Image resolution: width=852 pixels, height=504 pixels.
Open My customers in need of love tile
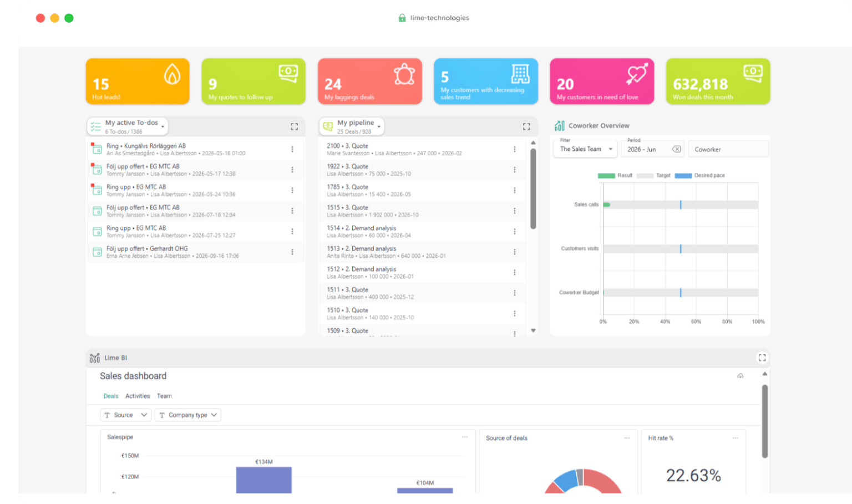[602, 81]
